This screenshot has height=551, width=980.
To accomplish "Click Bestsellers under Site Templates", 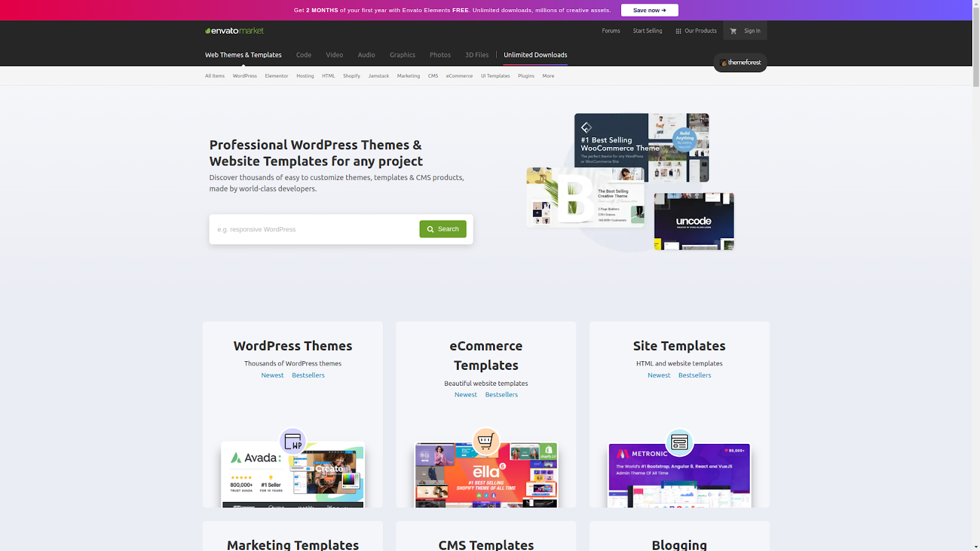I will coord(695,375).
